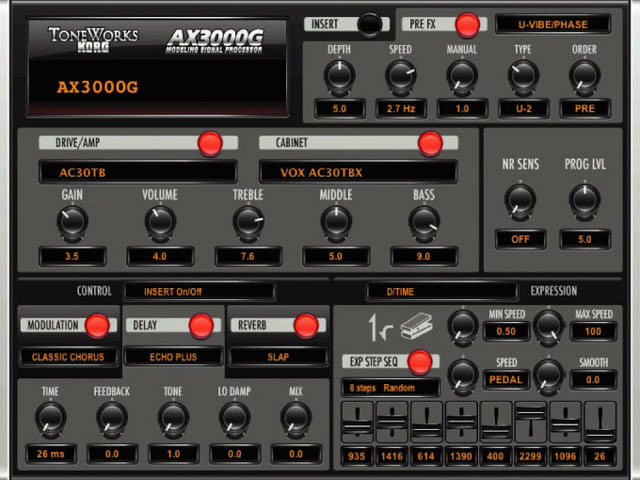Open the 8 steps Random sequence selector
The image size is (640, 480).
[391, 388]
